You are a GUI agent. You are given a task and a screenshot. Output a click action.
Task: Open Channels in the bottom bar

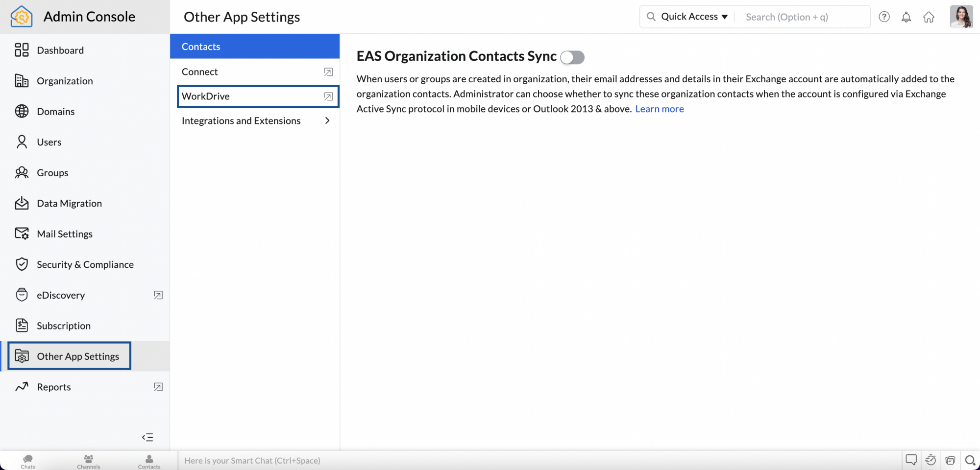[x=88, y=461]
